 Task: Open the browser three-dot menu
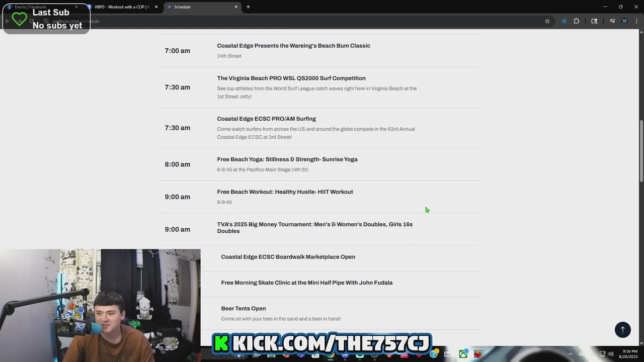click(x=637, y=21)
